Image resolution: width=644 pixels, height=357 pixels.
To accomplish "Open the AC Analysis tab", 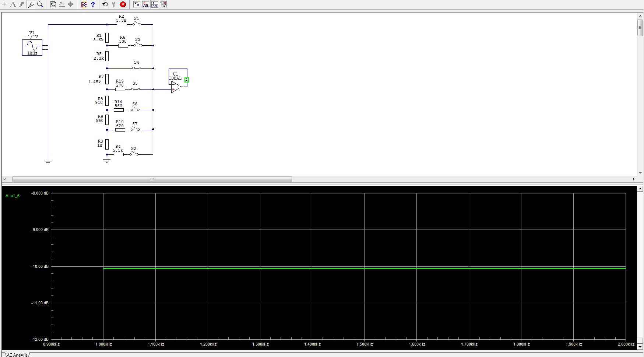I will (x=17, y=355).
